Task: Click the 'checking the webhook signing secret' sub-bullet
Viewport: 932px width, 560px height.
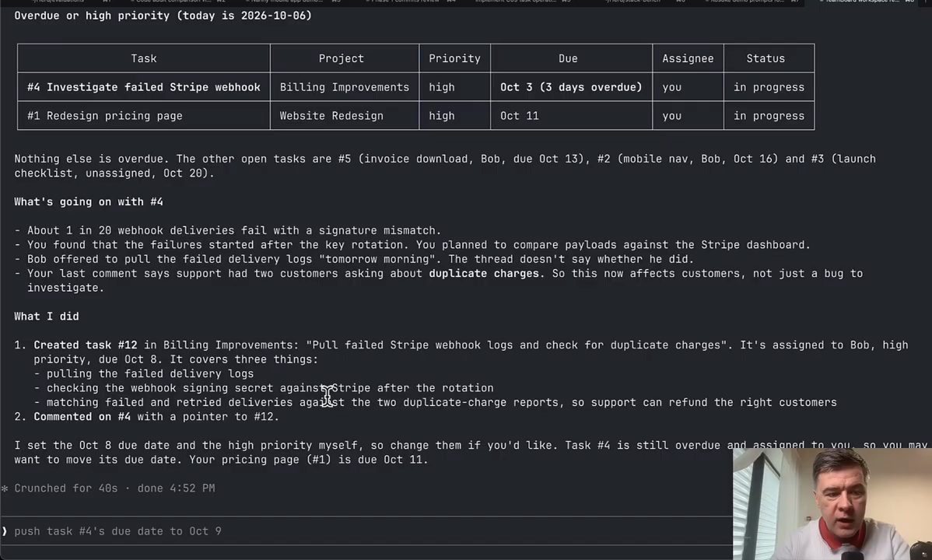Action: coord(263,387)
